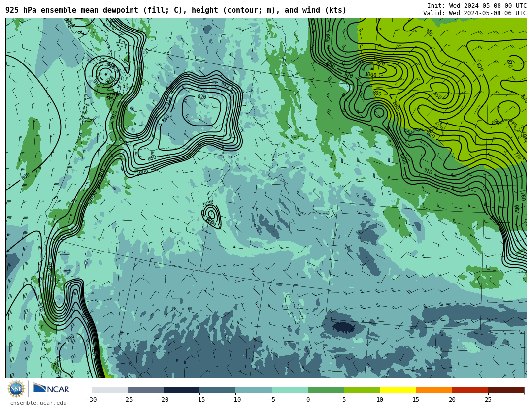The width and height of the screenshot is (532, 409).
Task: Pick the teal -10 to -5 colorbar swatch
Action: point(254,390)
